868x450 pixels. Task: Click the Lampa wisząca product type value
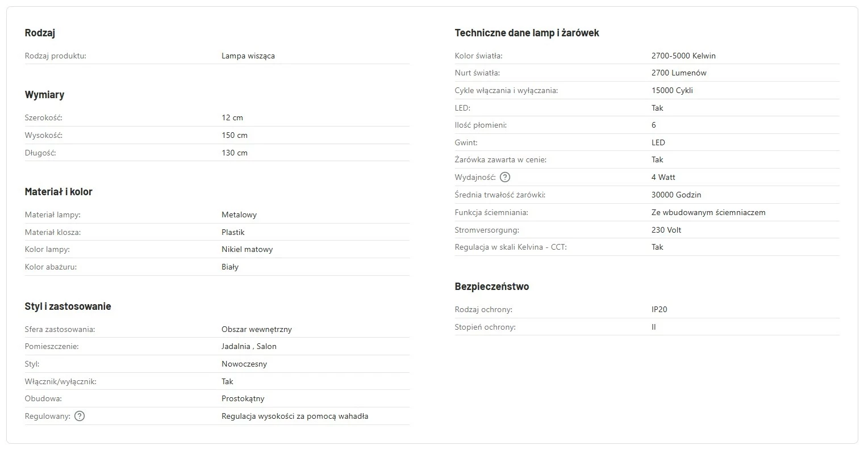tap(248, 56)
